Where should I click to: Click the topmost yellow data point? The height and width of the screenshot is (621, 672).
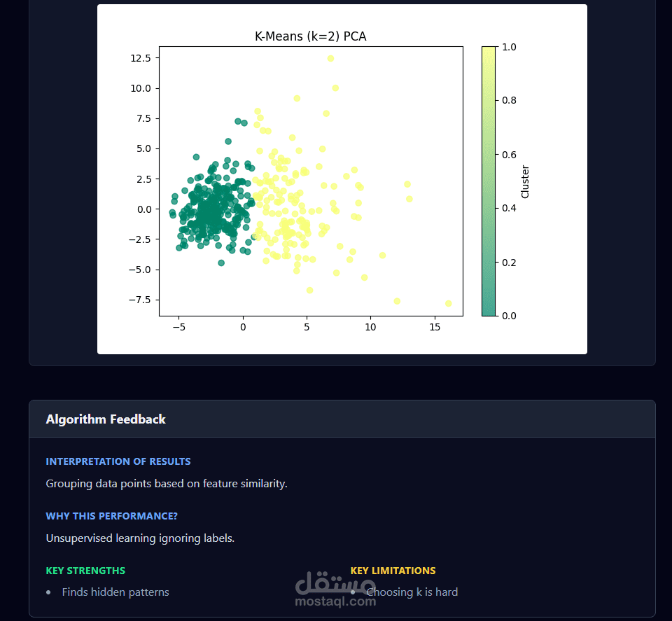pos(330,58)
